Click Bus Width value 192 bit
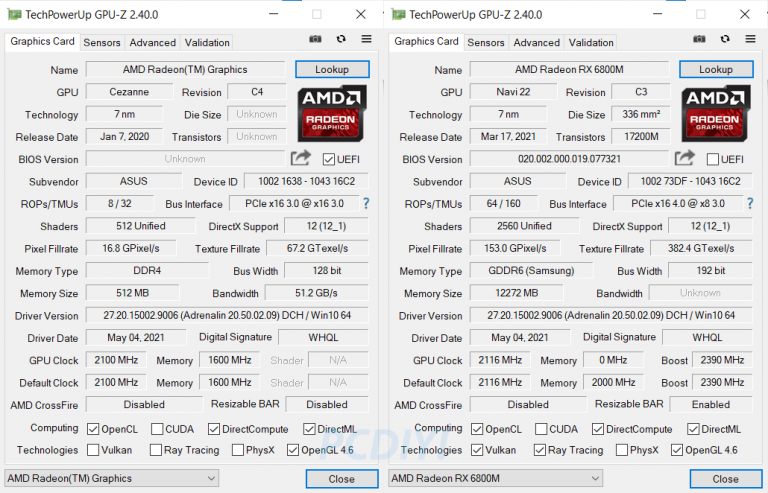The image size is (768, 493). (x=711, y=270)
